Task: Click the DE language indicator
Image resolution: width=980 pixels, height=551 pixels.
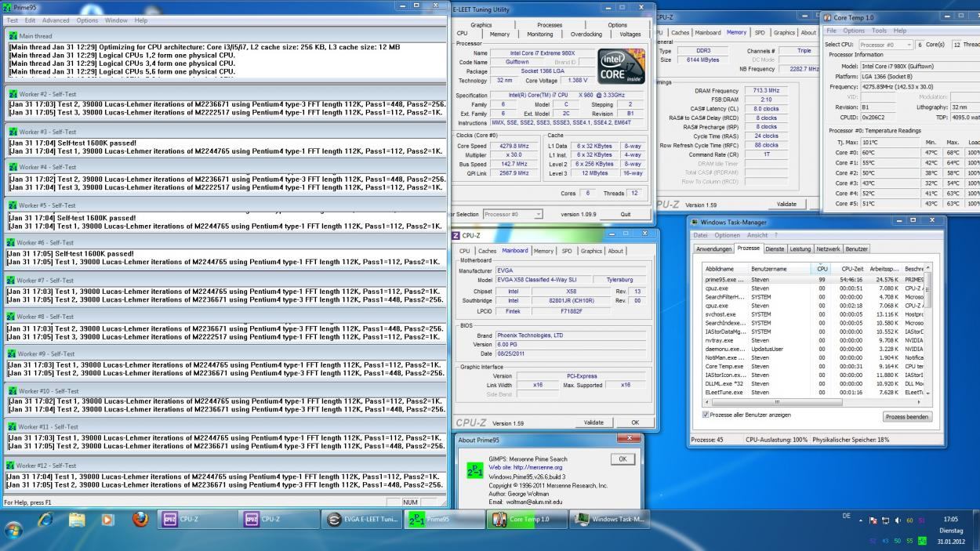Action: pyautogui.click(x=846, y=516)
